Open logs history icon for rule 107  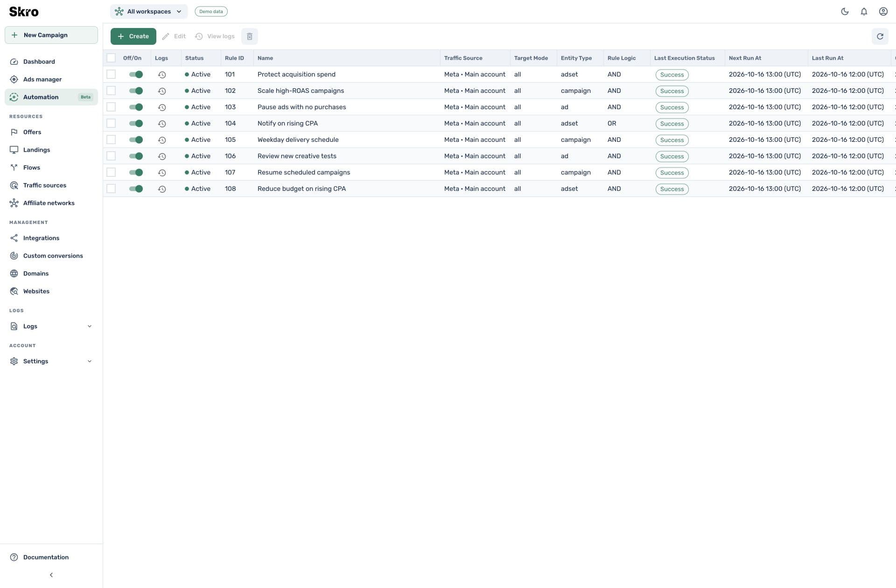(162, 173)
